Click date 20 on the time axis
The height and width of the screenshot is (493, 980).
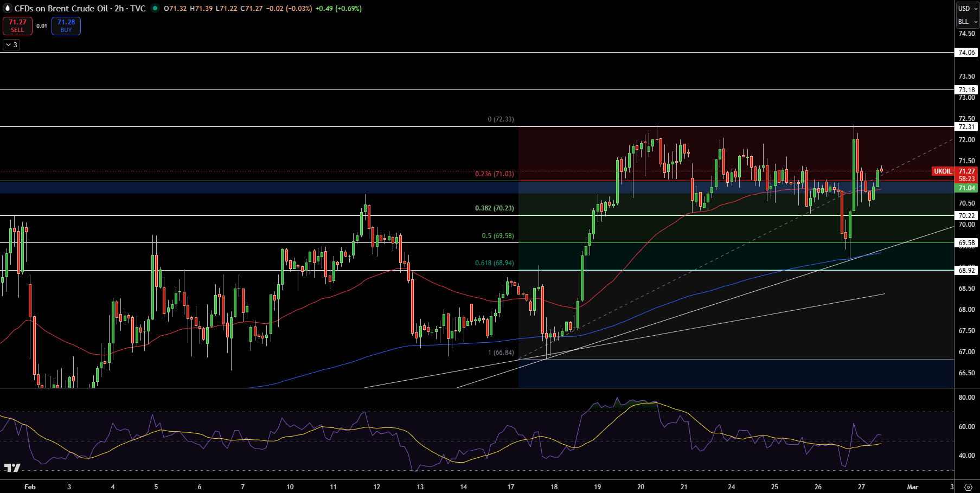(640, 487)
